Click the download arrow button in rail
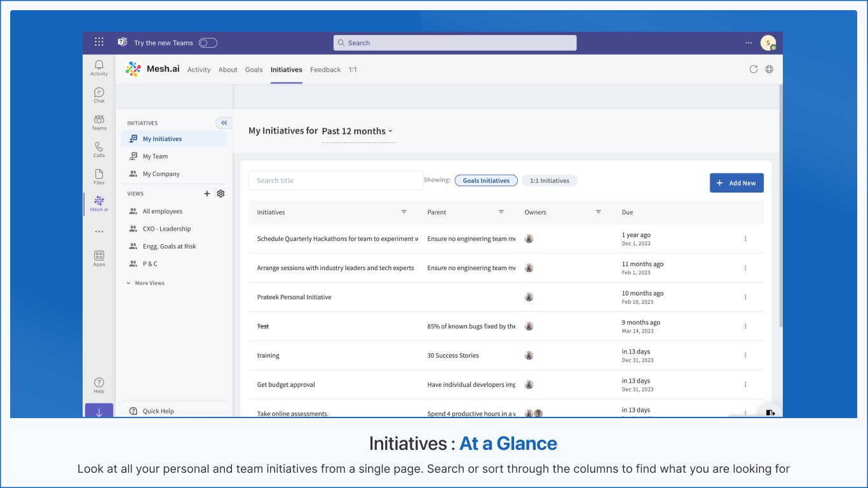 tap(99, 412)
